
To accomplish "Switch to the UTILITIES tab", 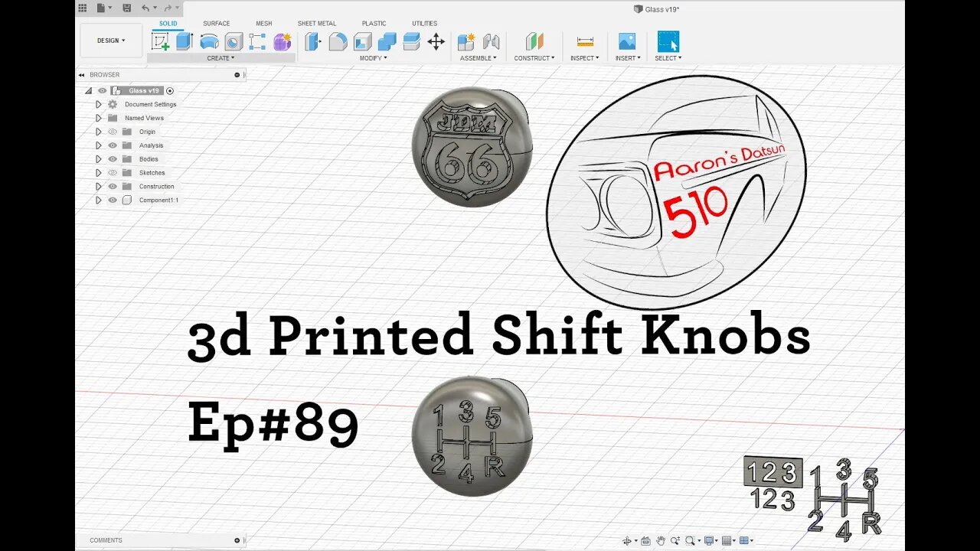I will click(x=424, y=24).
